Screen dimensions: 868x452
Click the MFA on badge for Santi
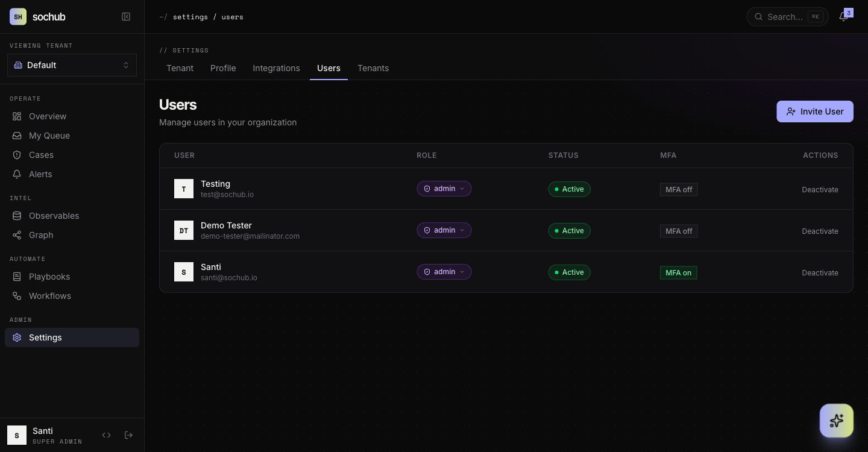coord(678,272)
